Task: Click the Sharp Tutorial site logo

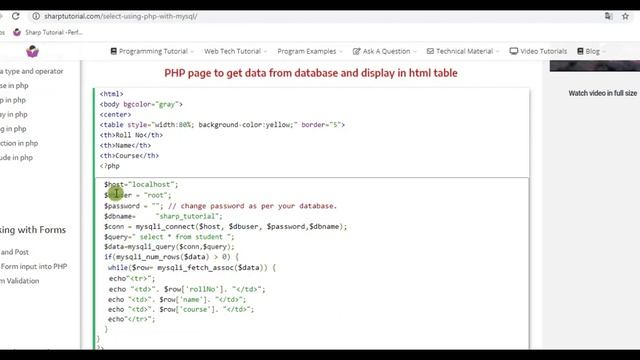Action: [x=32, y=51]
